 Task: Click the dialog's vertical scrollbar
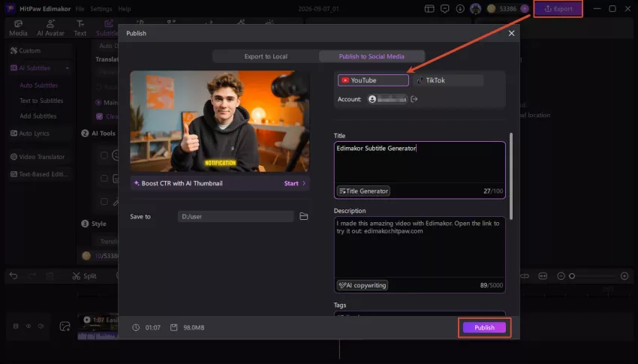click(511, 176)
